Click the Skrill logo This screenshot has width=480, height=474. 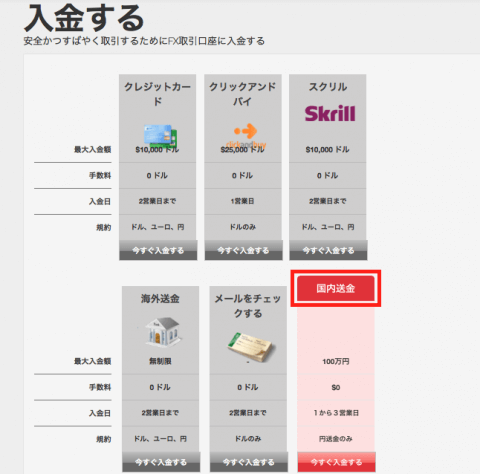[330, 113]
